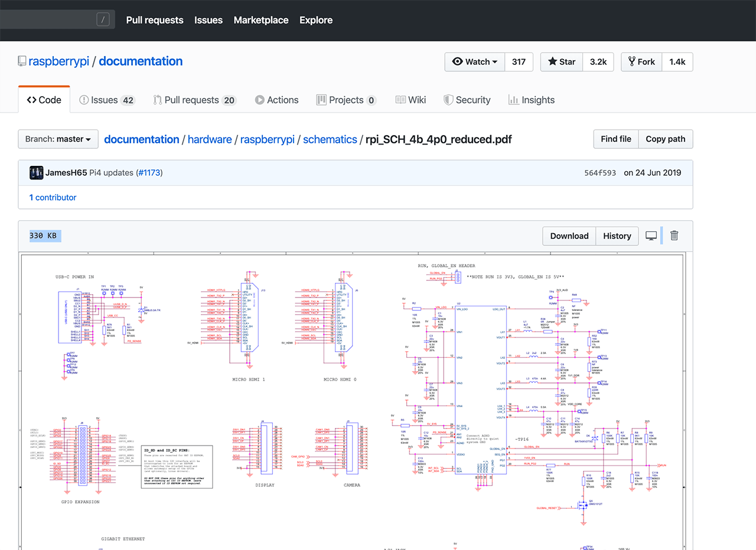Open the Pull requests top navigation link
Screen dimensions: 756x550
click(x=155, y=20)
